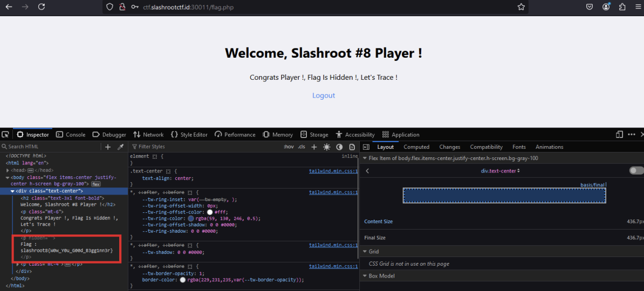Image resolution: width=644 pixels, height=291 pixels.
Task: Open the Firefox account icon
Action: point(606,7)
